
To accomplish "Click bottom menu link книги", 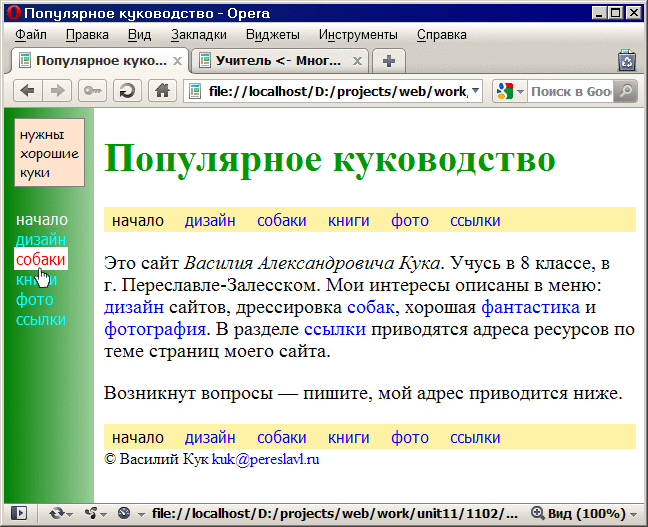I will (x=348, y=437).
